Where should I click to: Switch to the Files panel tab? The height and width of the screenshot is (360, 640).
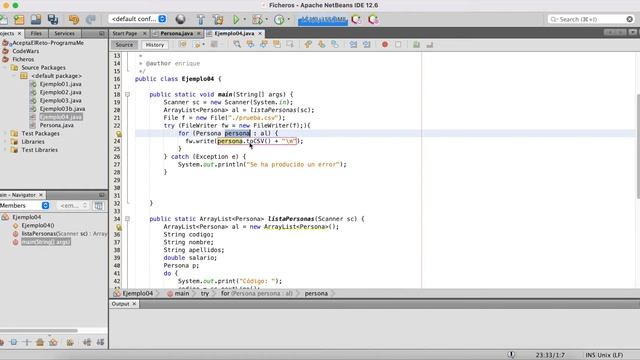click(36, 33)
